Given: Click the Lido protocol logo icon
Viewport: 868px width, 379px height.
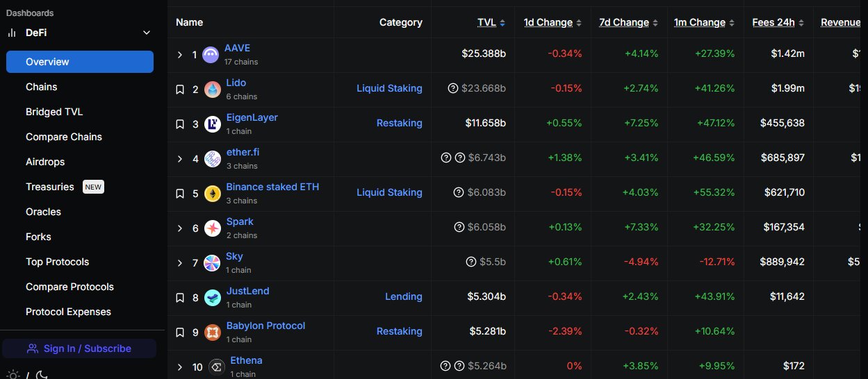Looking at the screenshot, I should (x=213, y=90).
